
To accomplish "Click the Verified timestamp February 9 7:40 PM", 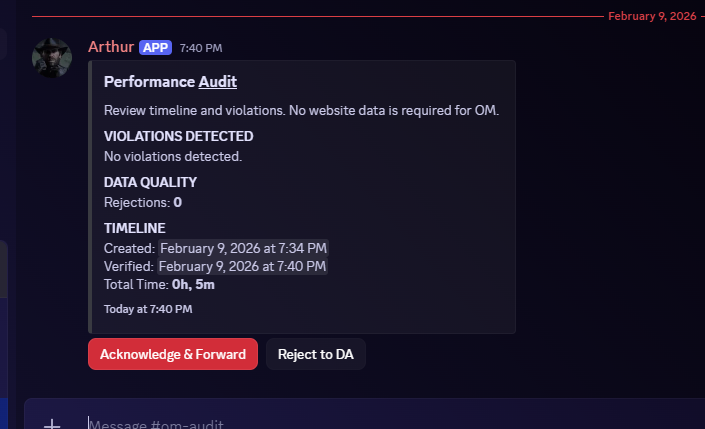I will (x=242, y=266).
